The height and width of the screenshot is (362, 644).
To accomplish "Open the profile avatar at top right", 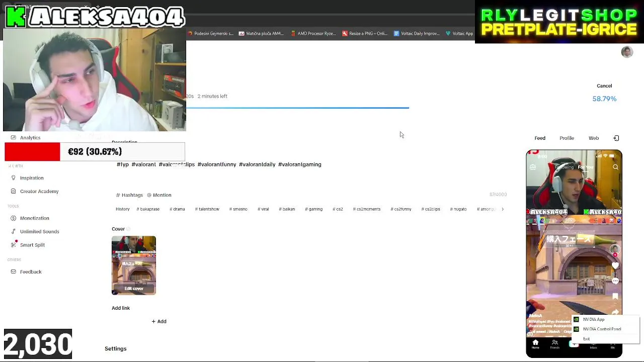I will click(627, 52).
